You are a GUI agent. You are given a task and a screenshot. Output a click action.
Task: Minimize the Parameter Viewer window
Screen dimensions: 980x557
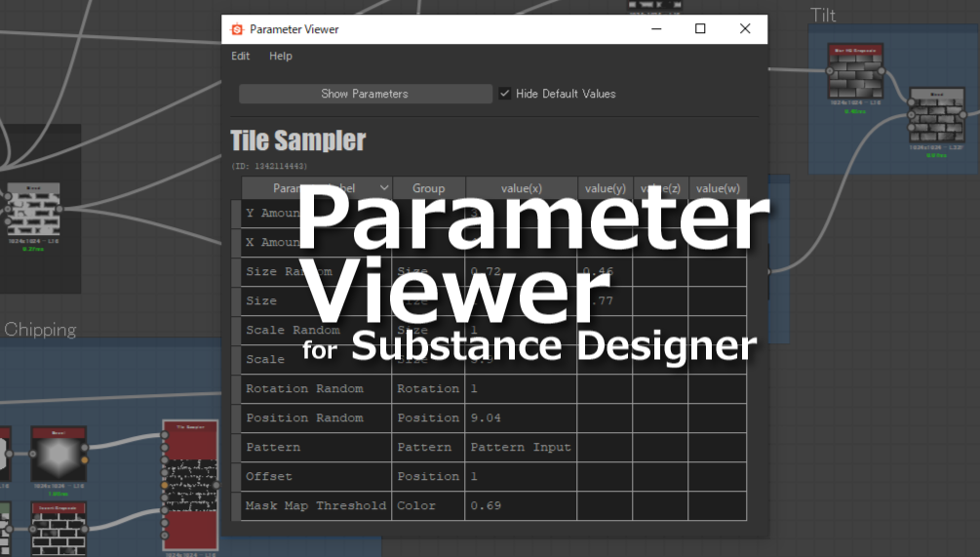pos(656,28)
